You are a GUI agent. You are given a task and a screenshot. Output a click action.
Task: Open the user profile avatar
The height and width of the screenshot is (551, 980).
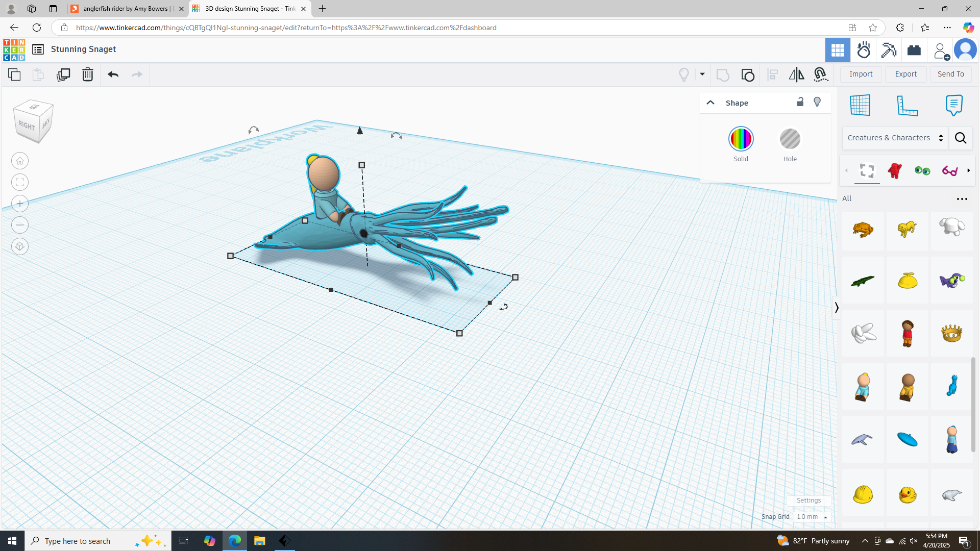pos(965,50)
